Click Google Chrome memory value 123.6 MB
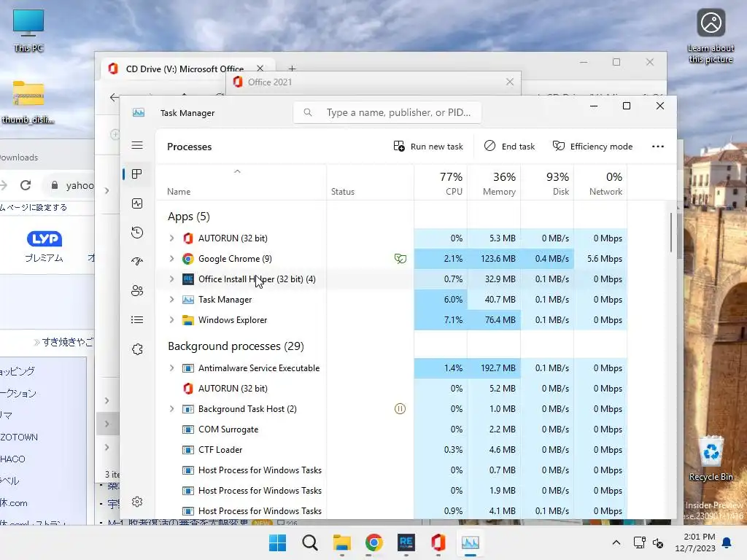Viewport: 747px width, 560px height. [498, 259]
